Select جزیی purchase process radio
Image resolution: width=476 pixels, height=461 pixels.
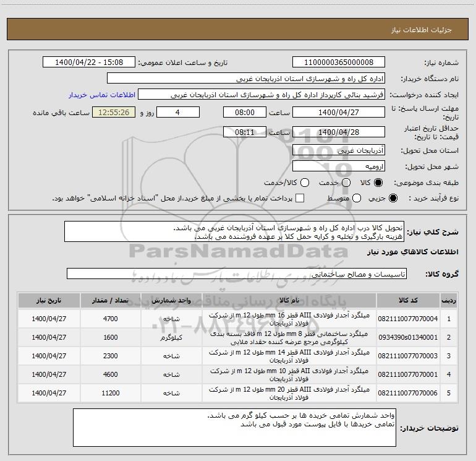pos(393,198)
